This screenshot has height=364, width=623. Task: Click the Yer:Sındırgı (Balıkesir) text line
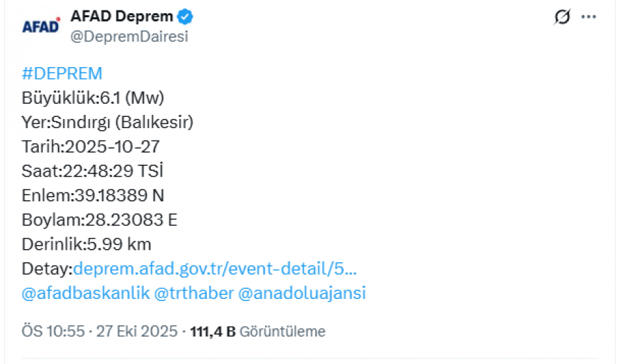107,122
